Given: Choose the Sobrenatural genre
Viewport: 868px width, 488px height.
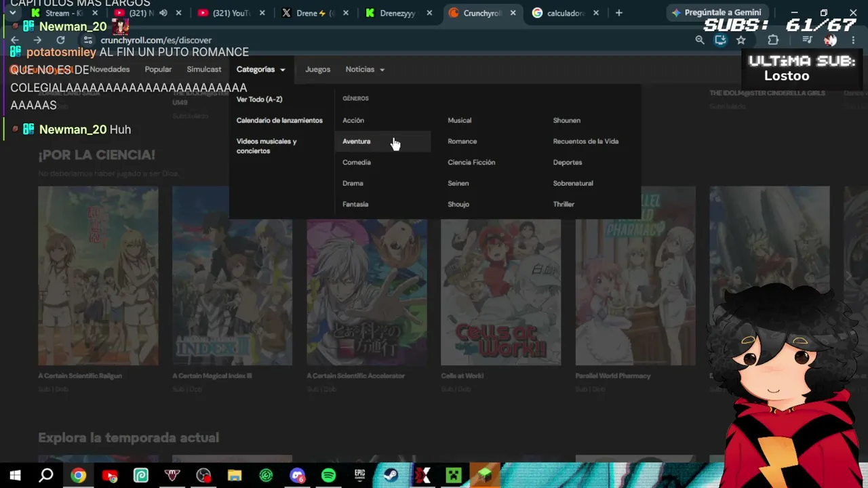Looking at the screenshot, I should tap(572, 183).
